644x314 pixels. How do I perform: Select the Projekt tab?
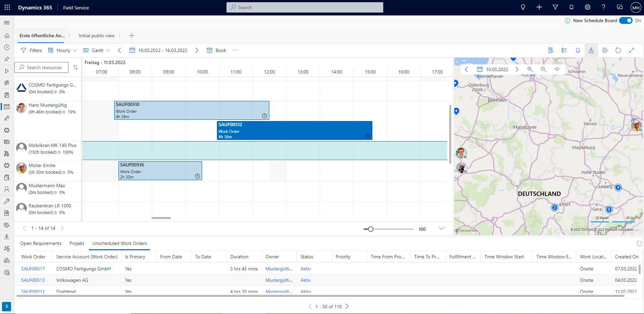[77, 244]
